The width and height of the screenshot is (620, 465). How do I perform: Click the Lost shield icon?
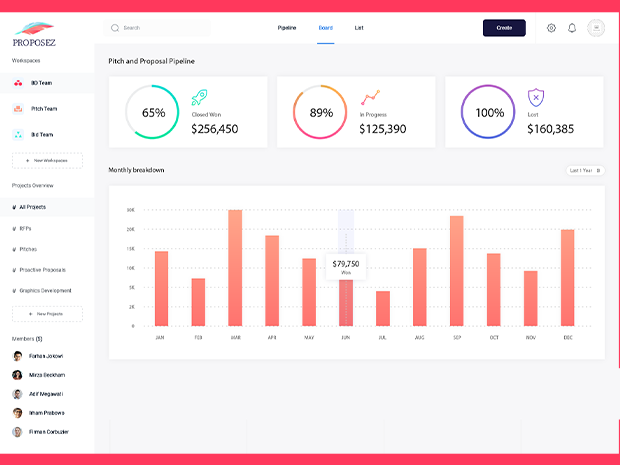[x=536, y=97]
